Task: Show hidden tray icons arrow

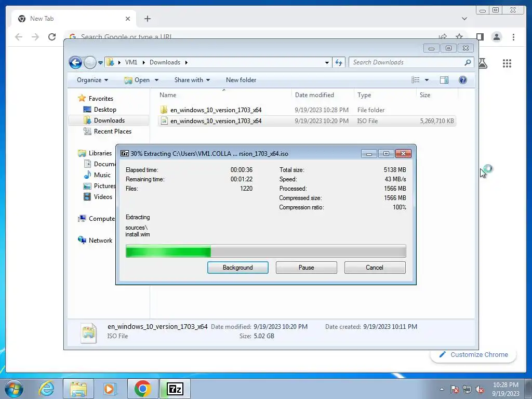Action: [x=442, y=390]
